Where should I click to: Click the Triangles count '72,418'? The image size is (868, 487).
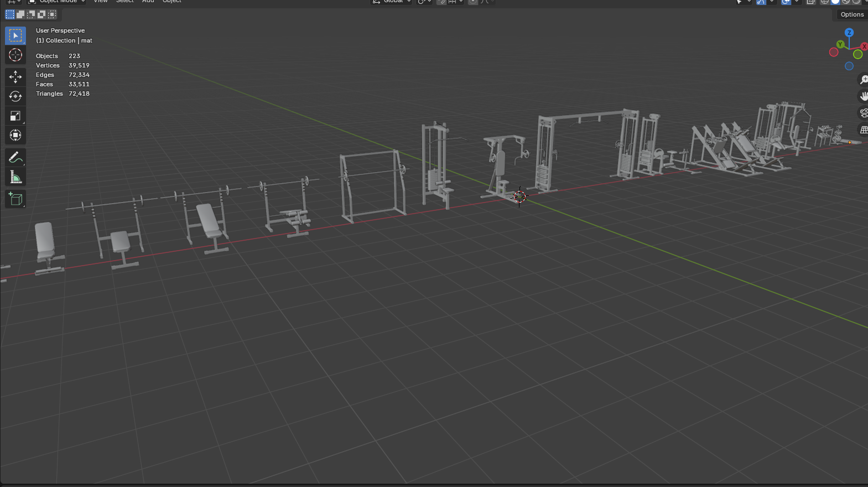coord(79,94)
